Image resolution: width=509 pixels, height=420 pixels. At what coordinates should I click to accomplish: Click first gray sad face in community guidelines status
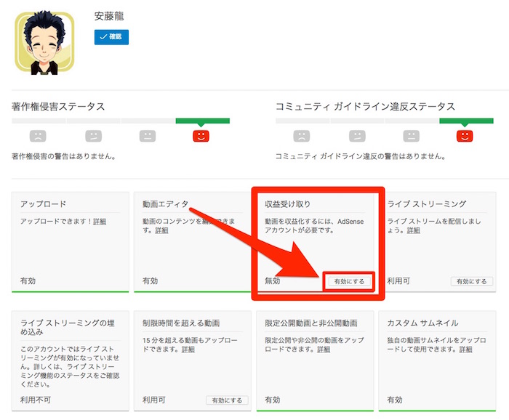[x=302, y=136]
